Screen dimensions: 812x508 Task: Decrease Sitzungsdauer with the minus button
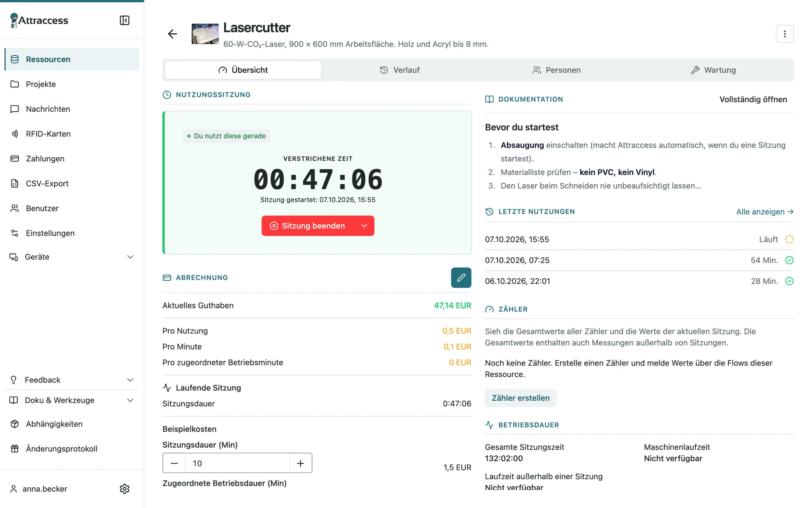click(x=174, y=463)
